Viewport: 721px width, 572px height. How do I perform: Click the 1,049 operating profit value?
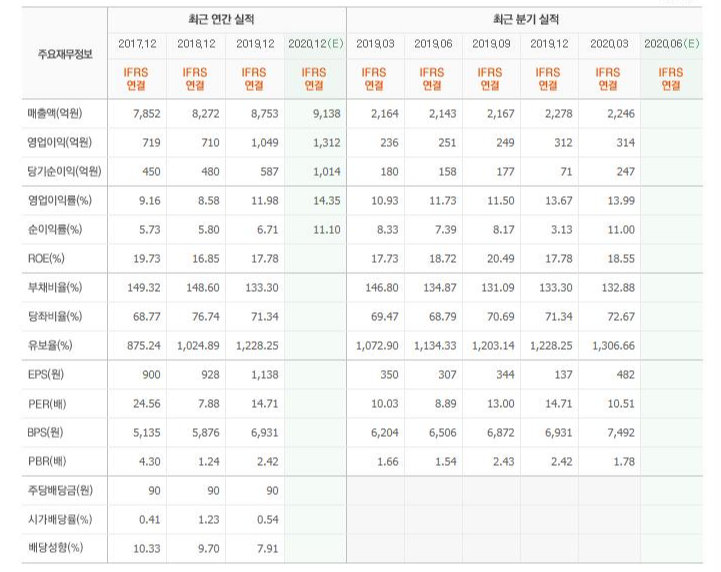(264, 143)
